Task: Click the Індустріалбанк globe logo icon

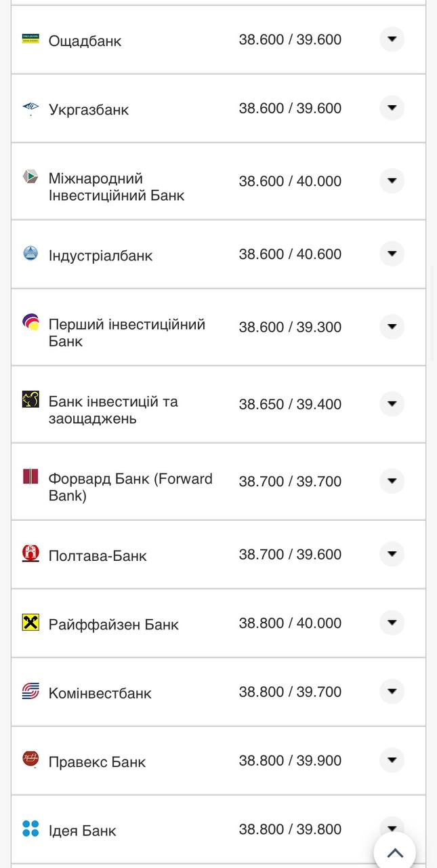Action: 30,254
